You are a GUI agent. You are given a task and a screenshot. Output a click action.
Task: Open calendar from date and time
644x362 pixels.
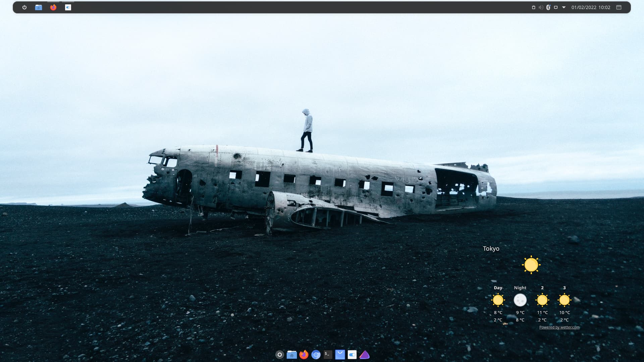[x=591, y=7]
